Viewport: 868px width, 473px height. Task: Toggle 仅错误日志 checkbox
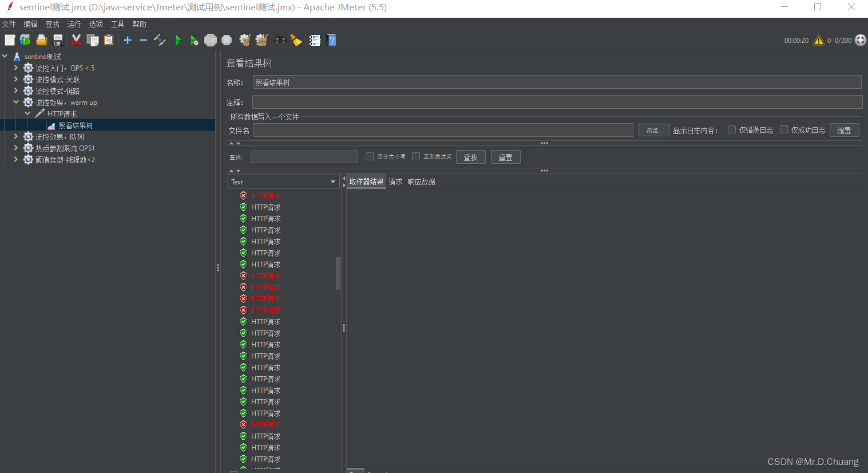click(732, 129)
